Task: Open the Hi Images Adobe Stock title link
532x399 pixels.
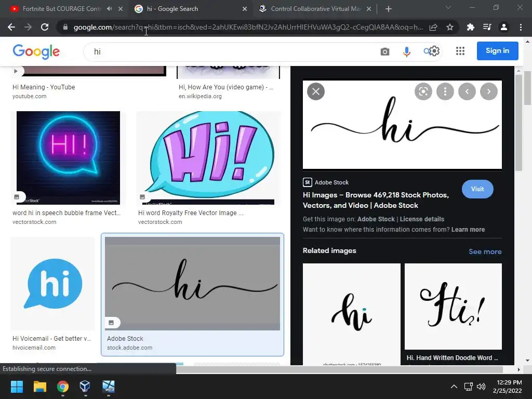Action: [376, 200]
